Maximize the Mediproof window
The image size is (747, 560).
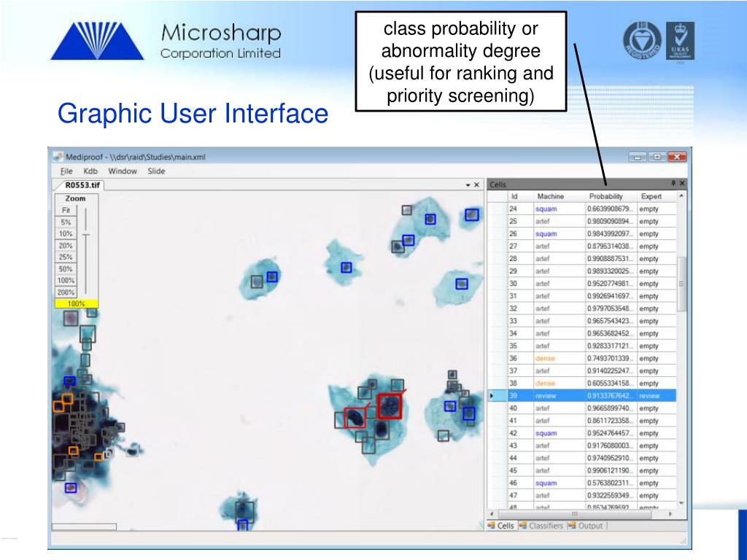(657, 157)
